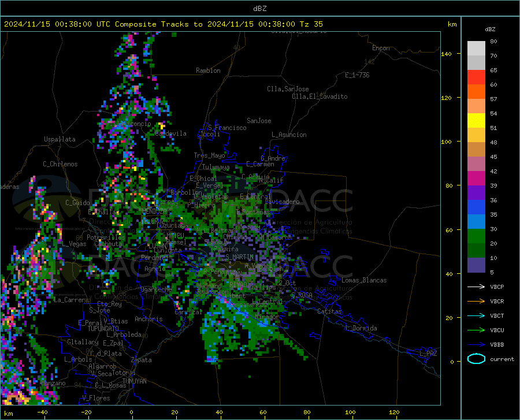The width and height of the screenshot is (520, 420).
Task: Click the 'Tres_Mayo' map label
Action: pos(209,155)
